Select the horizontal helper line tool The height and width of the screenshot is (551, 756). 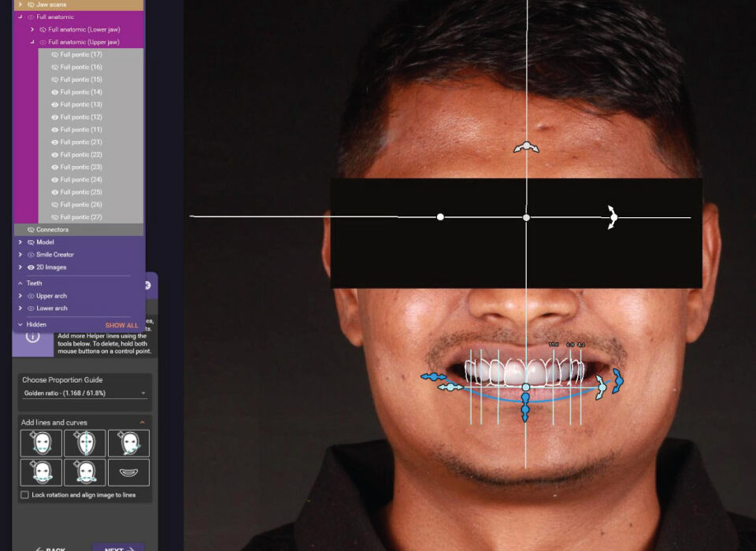tap(41, 443)
